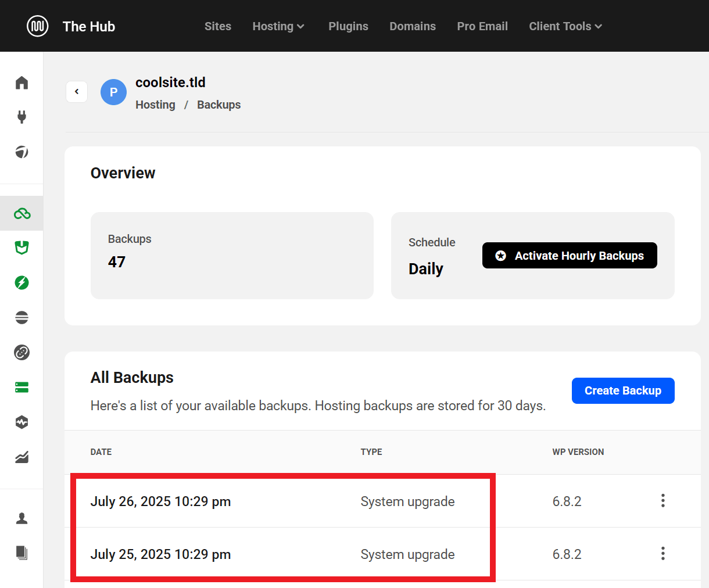Image resolution: width=709 pixels, height=588 pixels.
Task: Expand the Hosting dropdown menu
Action: [x=278, y=26]
